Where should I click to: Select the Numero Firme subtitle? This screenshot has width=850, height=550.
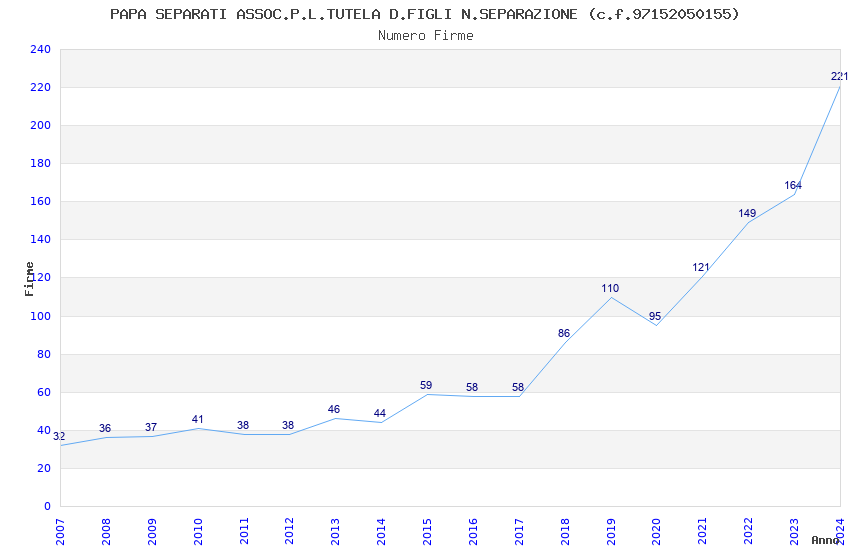point(426,35)
